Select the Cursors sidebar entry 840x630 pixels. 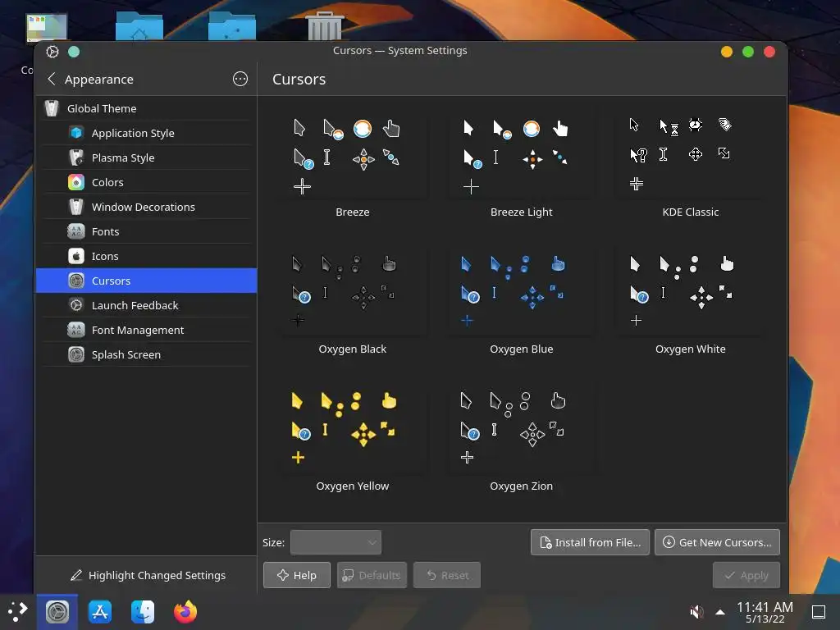click(x=146, y=281)
